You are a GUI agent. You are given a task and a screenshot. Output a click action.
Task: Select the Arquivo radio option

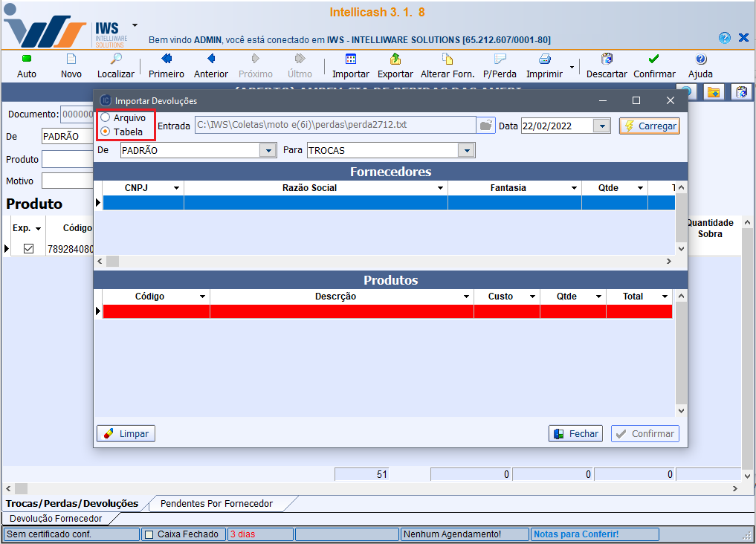[106, 118]
